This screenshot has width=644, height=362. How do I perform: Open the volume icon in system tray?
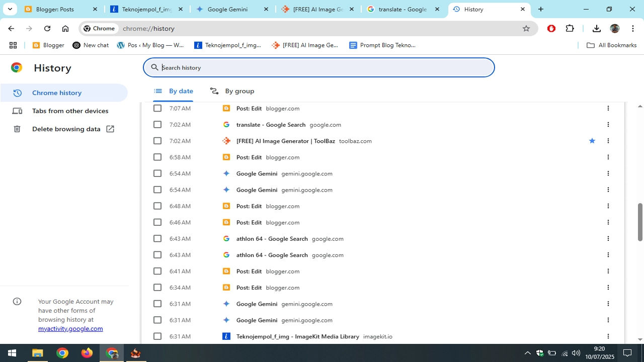(576, 353)
